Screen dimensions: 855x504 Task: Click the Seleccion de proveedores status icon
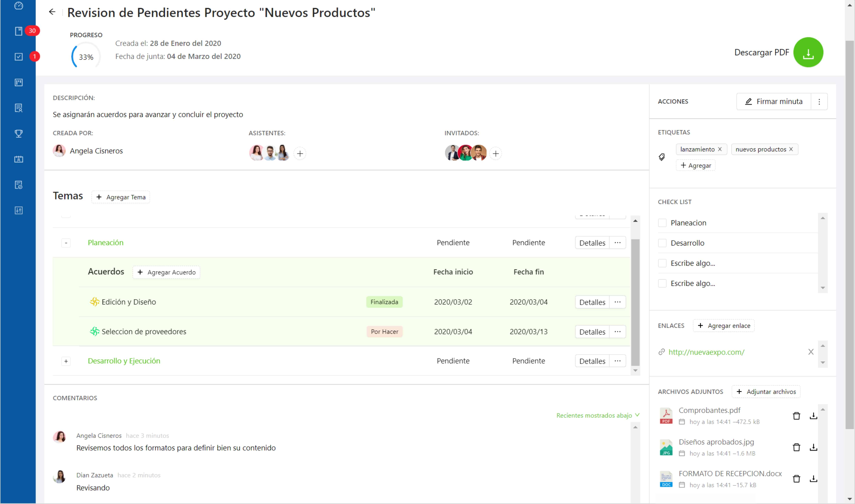94,331
